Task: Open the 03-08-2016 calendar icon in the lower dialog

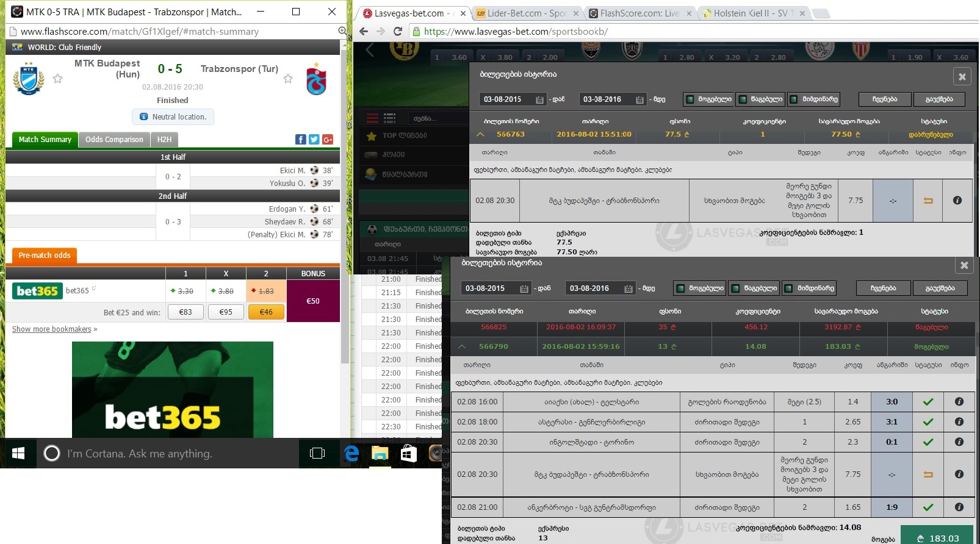Action: pyautogui.click(x=629, y=288)
